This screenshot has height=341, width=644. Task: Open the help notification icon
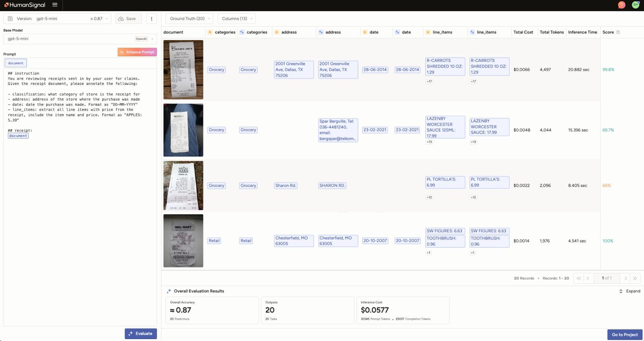[621, 5]
